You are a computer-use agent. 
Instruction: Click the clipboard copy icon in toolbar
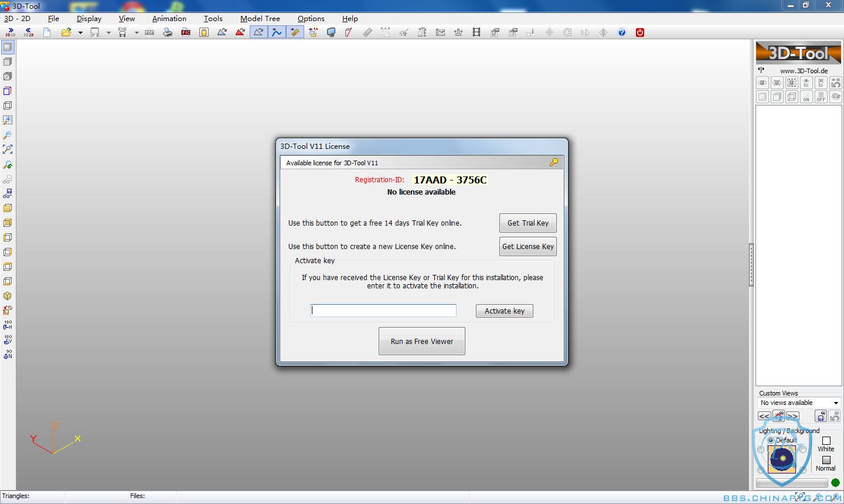click(204, 32)
